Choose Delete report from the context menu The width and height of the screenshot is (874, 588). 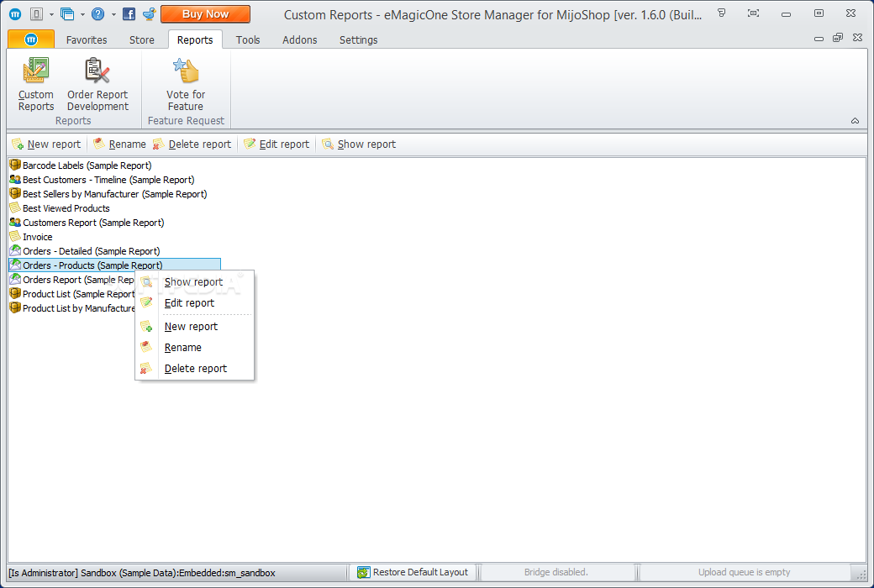[x=194, y=369]
